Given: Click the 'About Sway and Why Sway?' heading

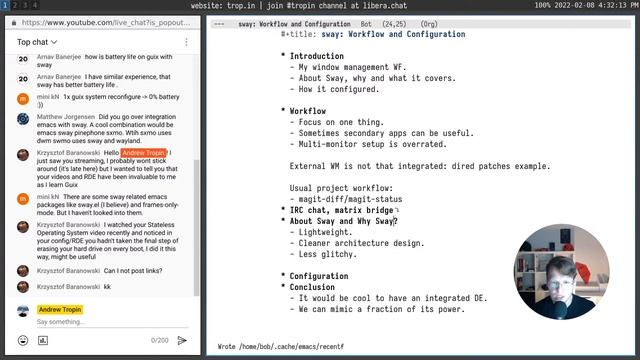Looking at the screenshot, I should [344, 221].
